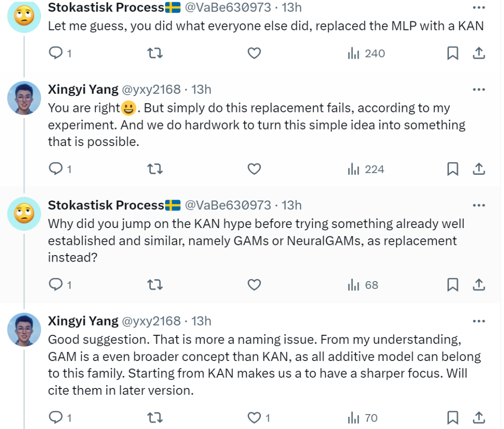Share the tweet with 240 views

point(478,54)
